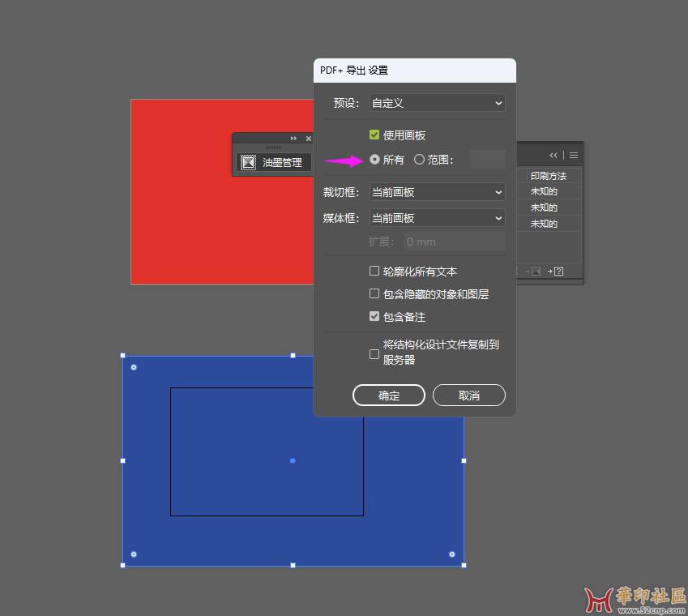Uncheck the 使用画板 checkbox

(x=374, y=135)
